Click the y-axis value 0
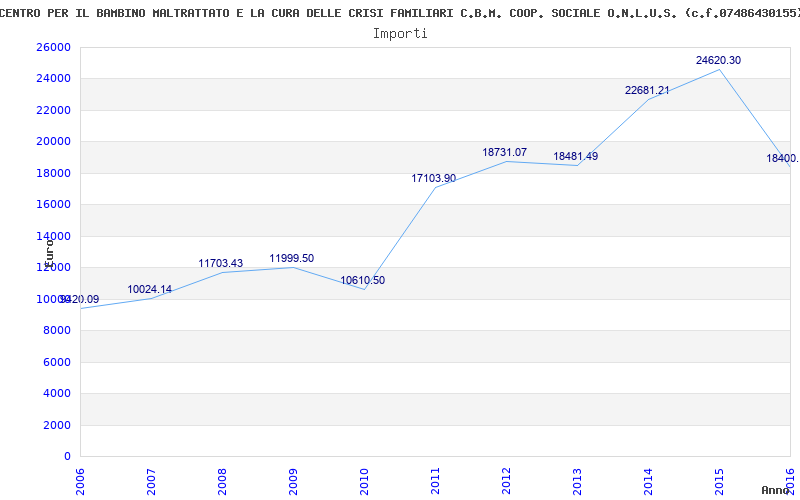 click(67, 456)
